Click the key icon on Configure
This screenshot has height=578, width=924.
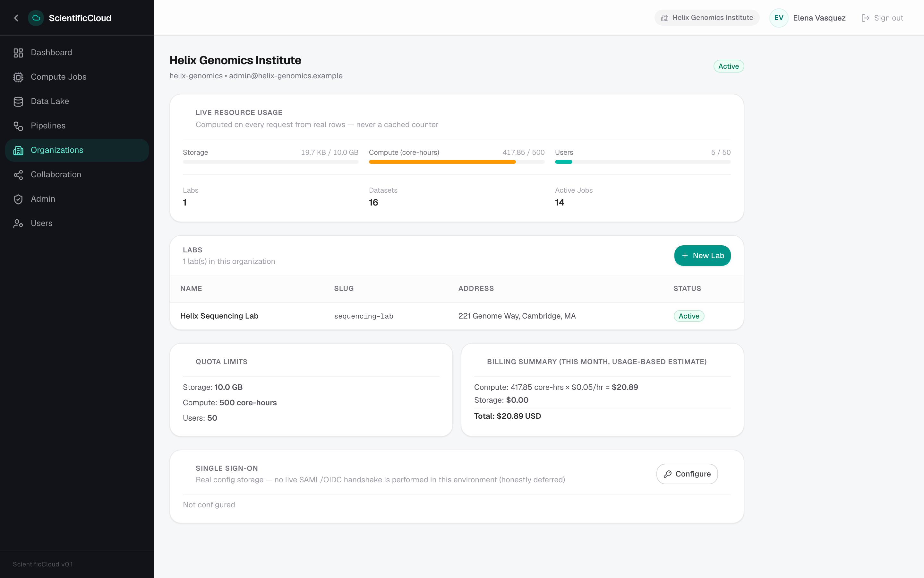point(667,474)
